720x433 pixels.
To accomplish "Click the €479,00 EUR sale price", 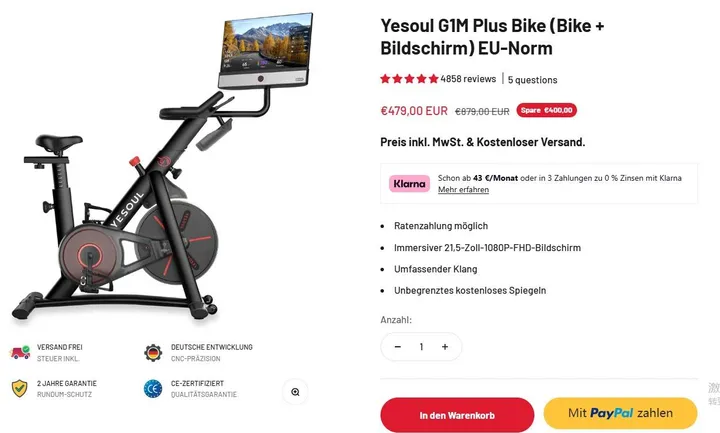I will [x=414, y=111].
